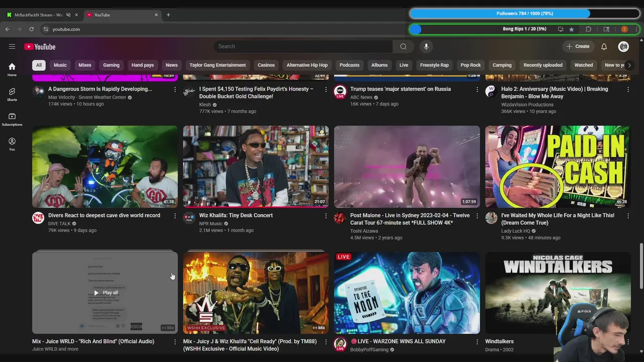644x362 pixels.
Task: Select the Podcasts filter chip
Action: coord(350,65)
